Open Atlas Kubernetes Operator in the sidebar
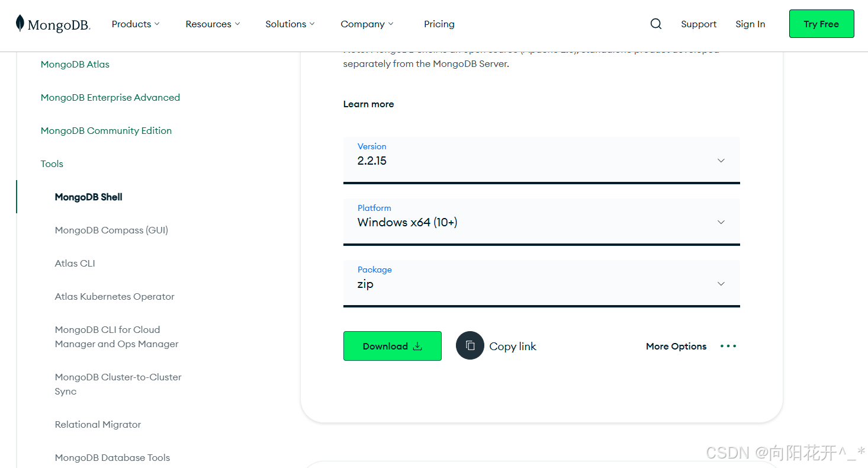The height and width of the screenshot is (468, 868). tap(115, 296)
